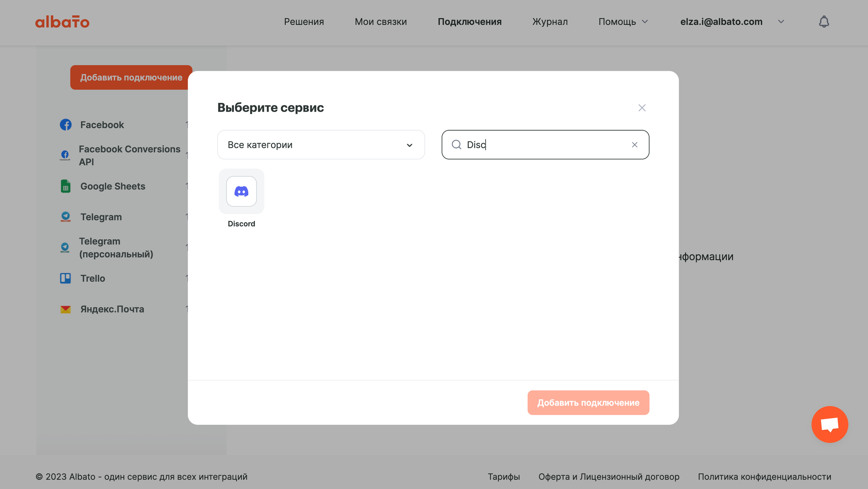Click the close button on search field
The image size is (868, 489).
(x=635, y=144)
